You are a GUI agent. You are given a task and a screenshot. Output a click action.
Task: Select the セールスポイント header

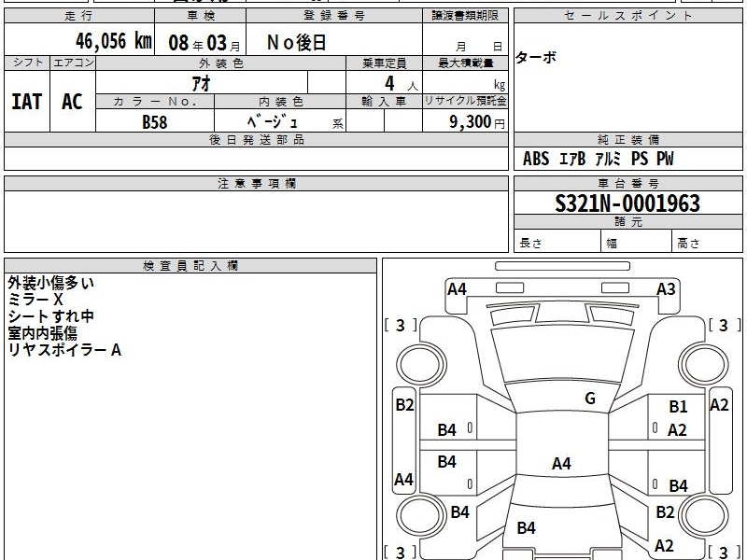pyautogui.click(x=627, y=16)
